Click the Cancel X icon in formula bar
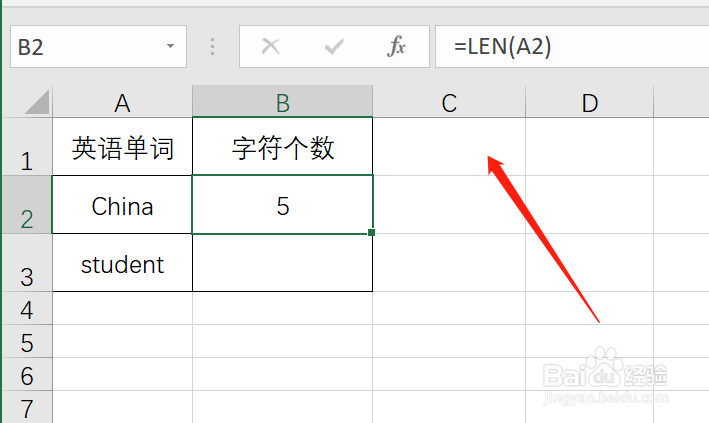This screenshot has width=709, height=423. (x=270, y=47)
